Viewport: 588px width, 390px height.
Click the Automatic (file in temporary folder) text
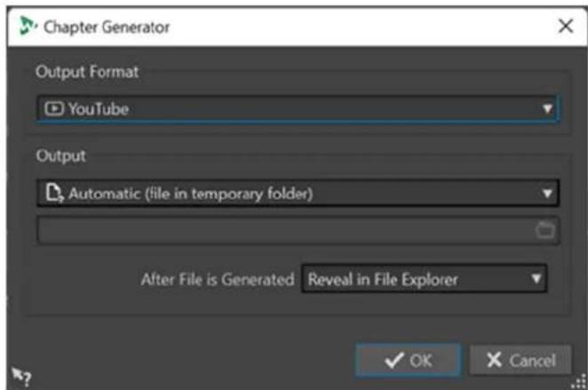(x=190, y=194)
